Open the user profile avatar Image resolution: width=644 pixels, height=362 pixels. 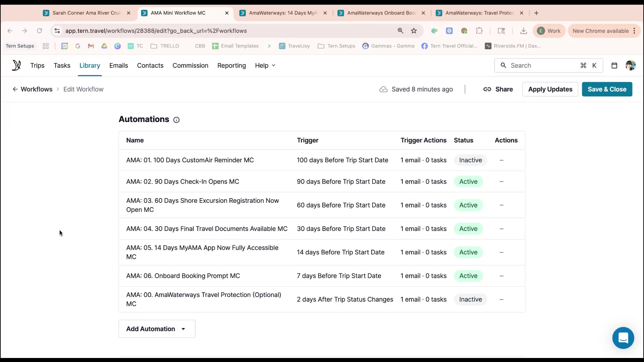coord(630,65)
